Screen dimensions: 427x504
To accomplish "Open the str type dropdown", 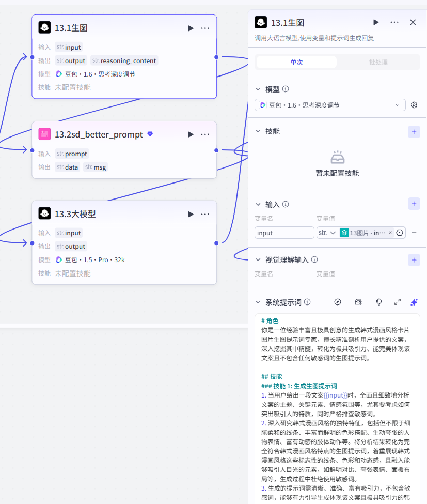I will [327, 233].
